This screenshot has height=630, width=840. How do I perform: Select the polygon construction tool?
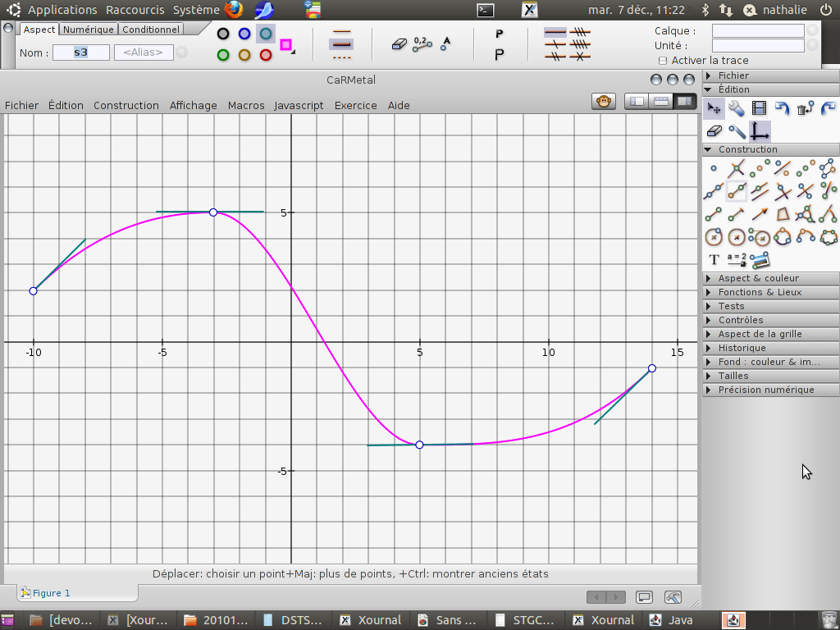tap(783, 214)
